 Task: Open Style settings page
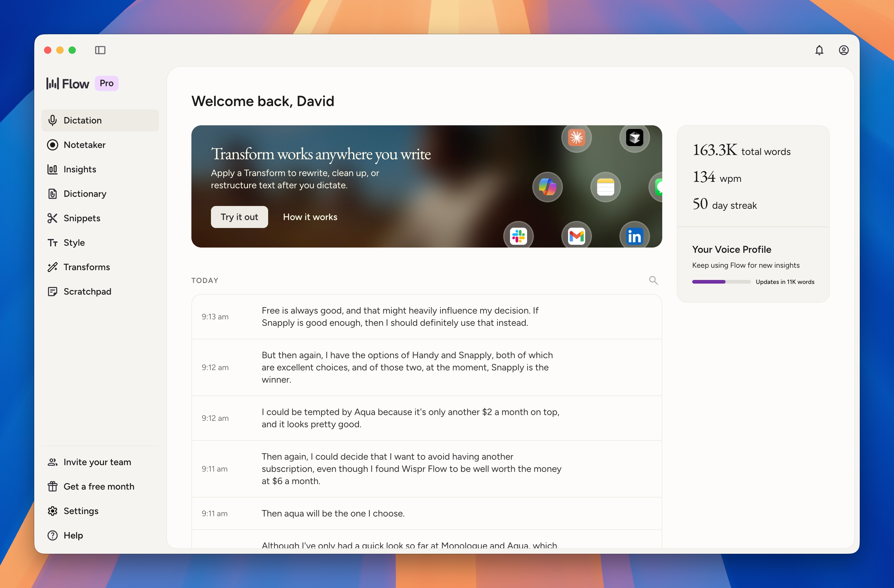click(x=100, y=242)
